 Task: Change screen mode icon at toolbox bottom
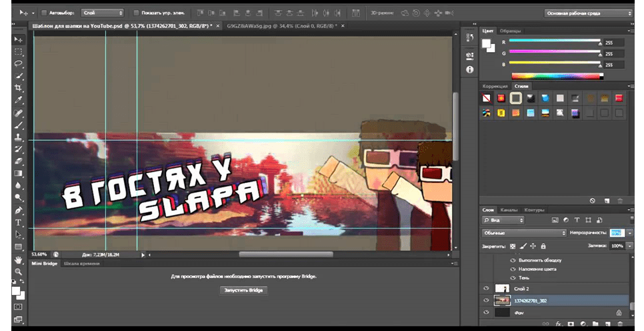(x=18, y=319)
